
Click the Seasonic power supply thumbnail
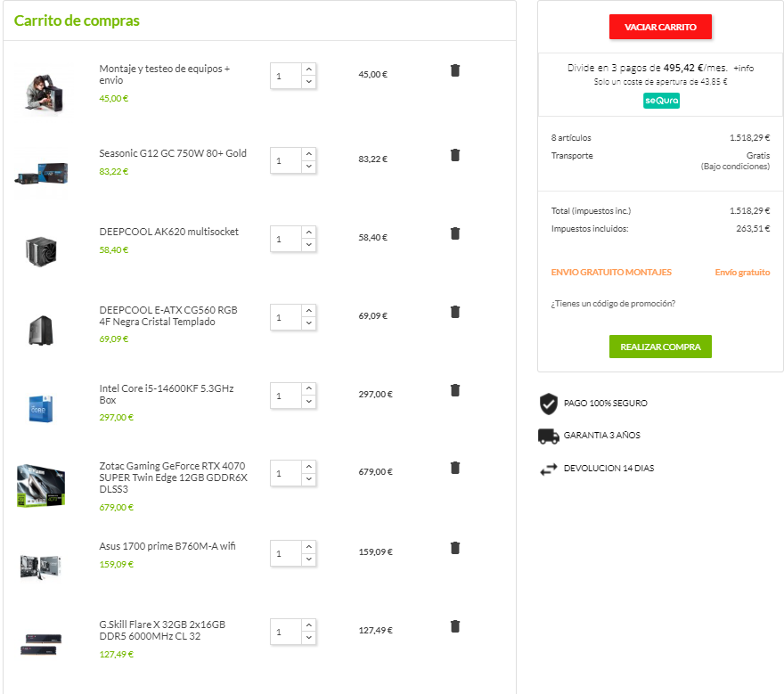tap(41, 173)
